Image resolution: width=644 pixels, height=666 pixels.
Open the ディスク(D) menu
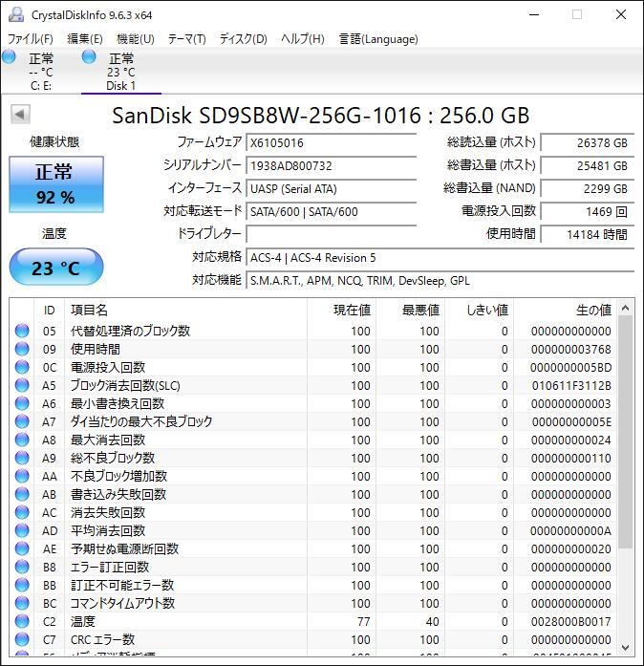point(243,39)
